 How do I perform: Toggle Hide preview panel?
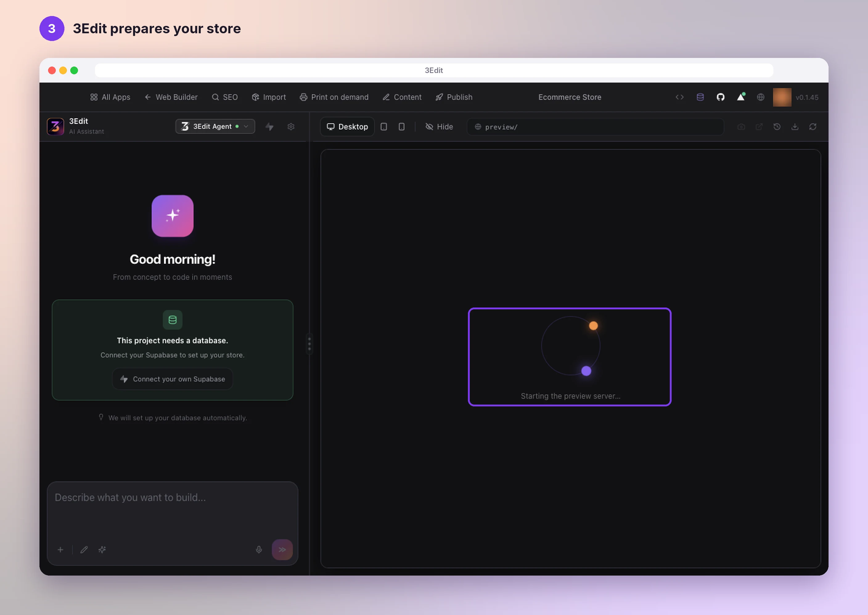439,127
